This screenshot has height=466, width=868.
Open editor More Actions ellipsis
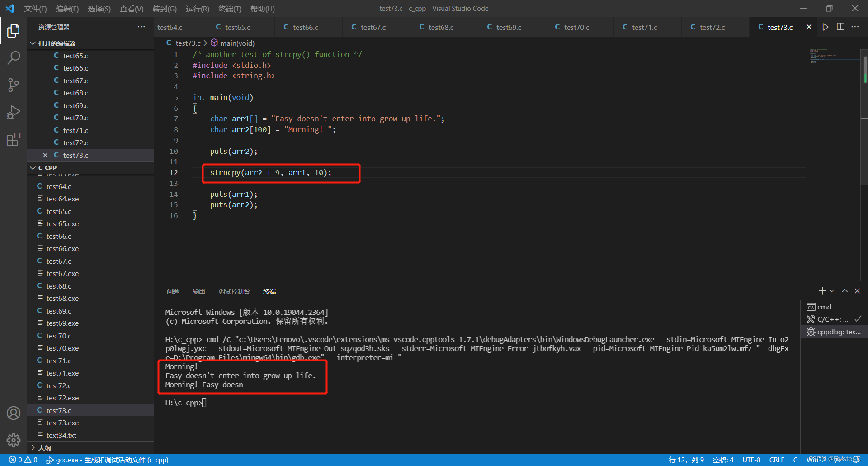(855, 27)
